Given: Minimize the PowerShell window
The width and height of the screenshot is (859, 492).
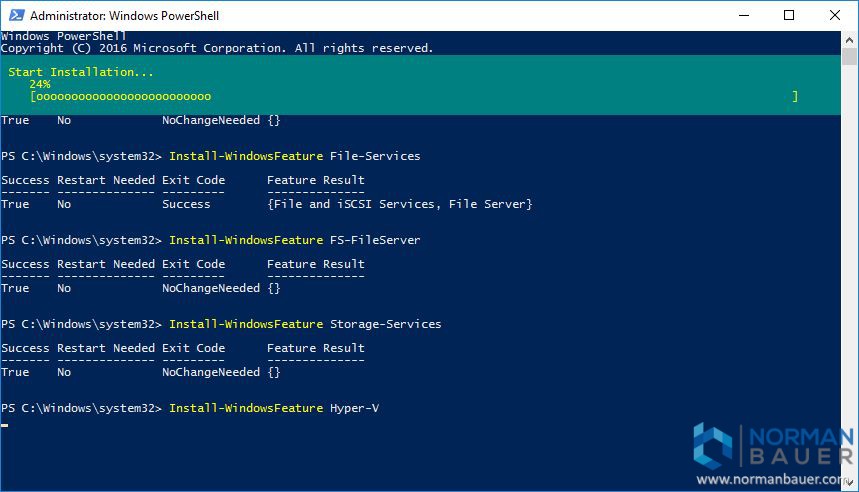Looking at the screenshot, I should (x=743, y=15).
